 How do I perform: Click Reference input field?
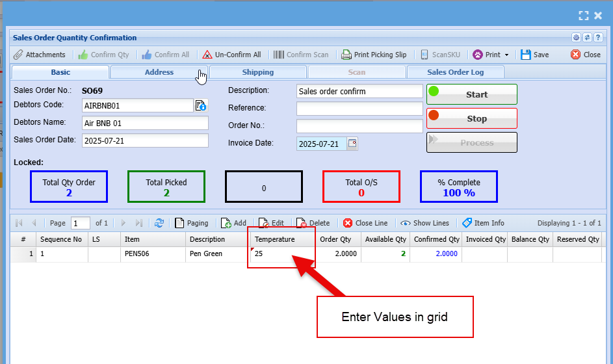coord(359,109)
